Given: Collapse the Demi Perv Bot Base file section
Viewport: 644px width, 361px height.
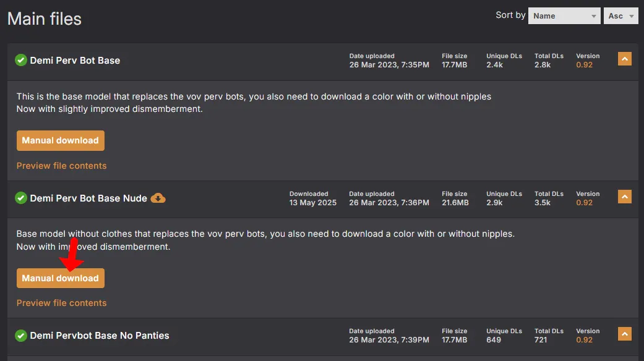Looking at the screenshot, I should tap(624, 59).
